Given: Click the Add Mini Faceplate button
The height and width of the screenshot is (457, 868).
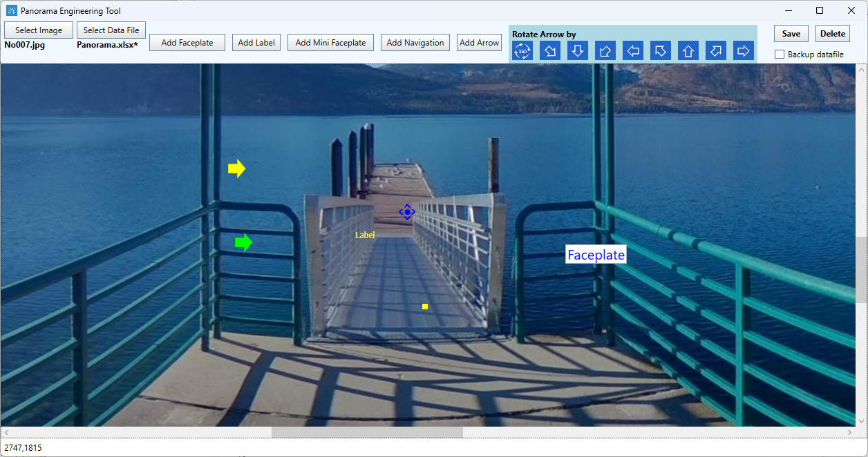Looking at the screenshot, I should (330, 43).
